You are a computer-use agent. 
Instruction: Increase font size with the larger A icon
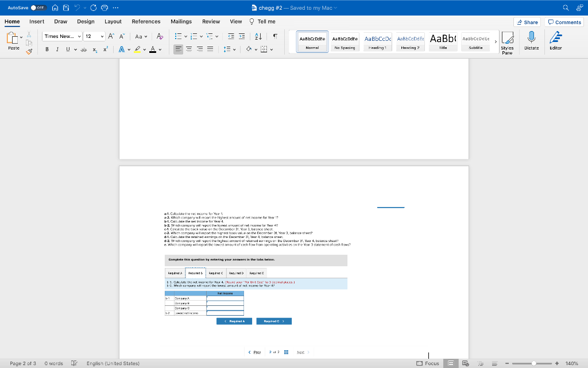click(111, 36)
